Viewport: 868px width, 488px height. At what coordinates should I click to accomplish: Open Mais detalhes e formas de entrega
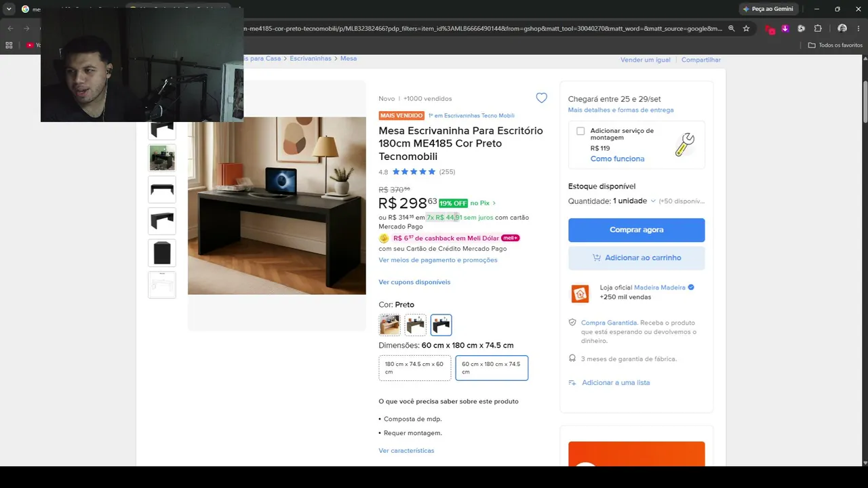[x=620, y=110]
